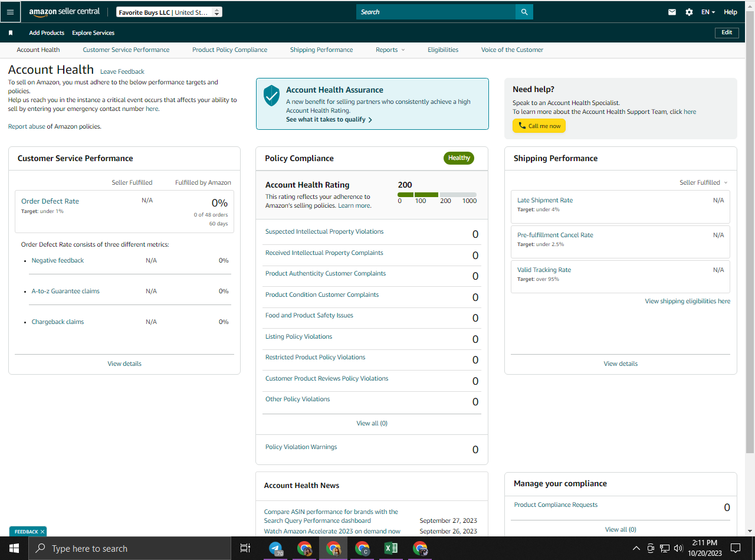Open the Eligibilities tab

[443, 50]
